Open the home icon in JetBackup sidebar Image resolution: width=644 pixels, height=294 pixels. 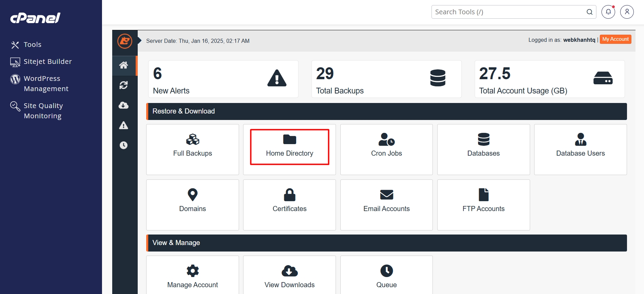124,65
